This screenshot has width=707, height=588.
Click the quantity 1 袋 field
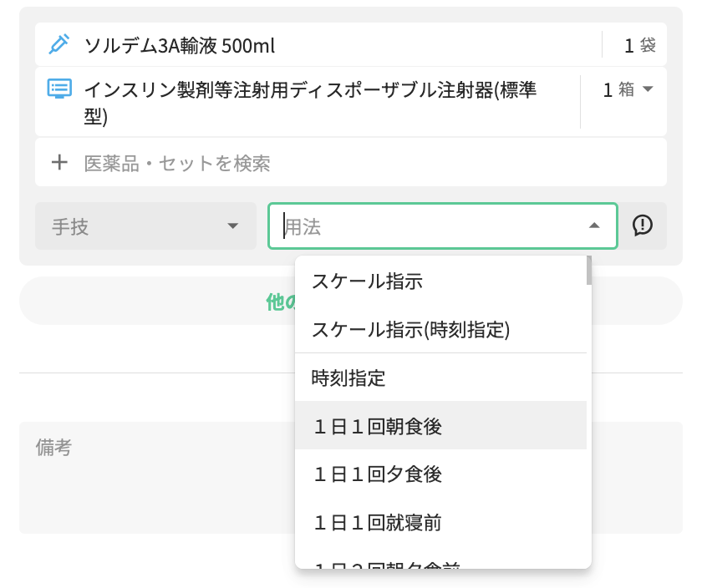(638, 45)
